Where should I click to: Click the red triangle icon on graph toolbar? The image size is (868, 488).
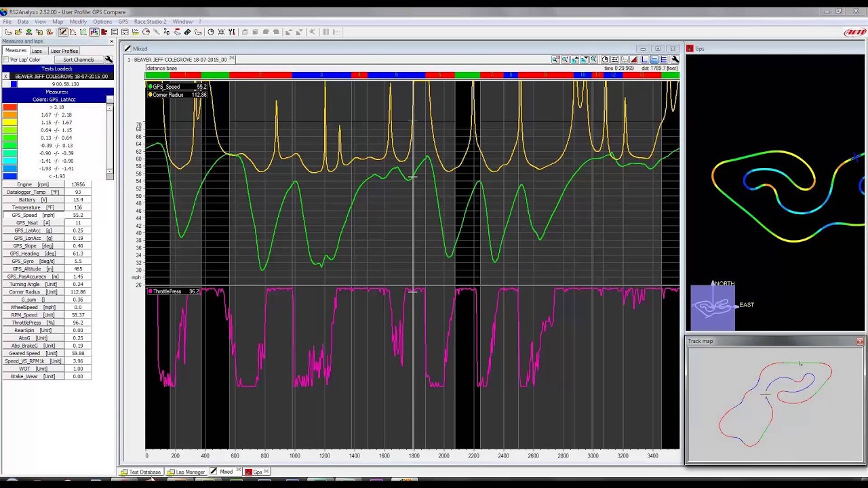click(x=633, y=60)
